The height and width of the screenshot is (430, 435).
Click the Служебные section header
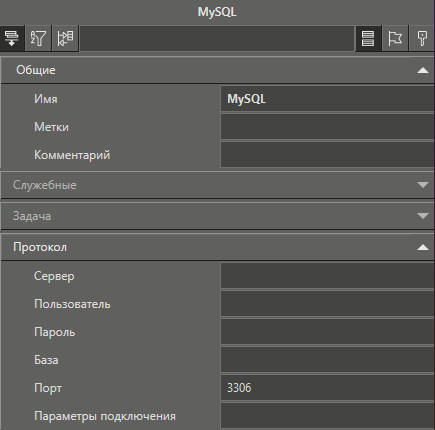click(217, 185)
